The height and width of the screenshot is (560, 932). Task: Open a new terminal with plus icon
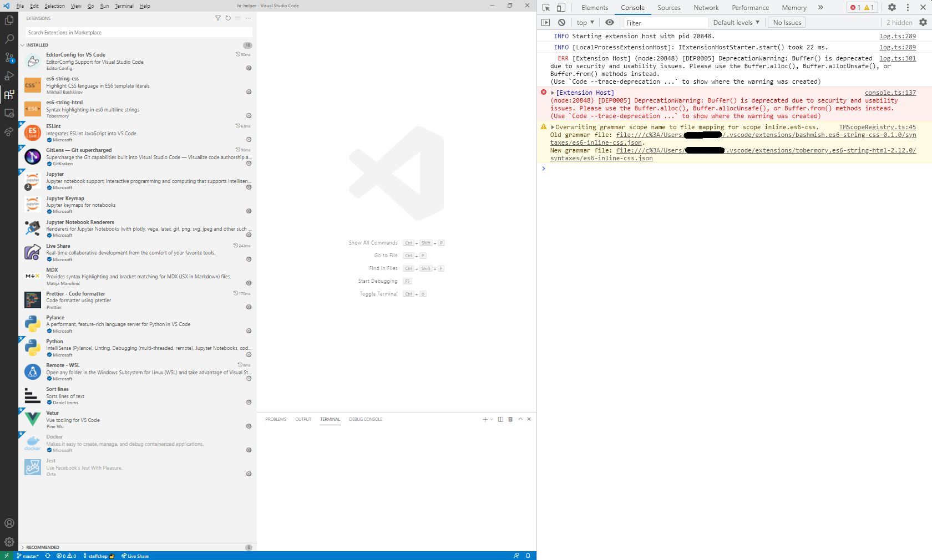pos(484,419)
